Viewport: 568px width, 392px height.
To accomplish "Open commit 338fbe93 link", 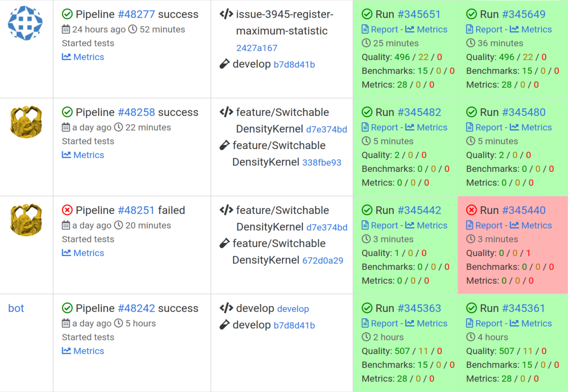I will pyautogui.click(x=322, y=162).
